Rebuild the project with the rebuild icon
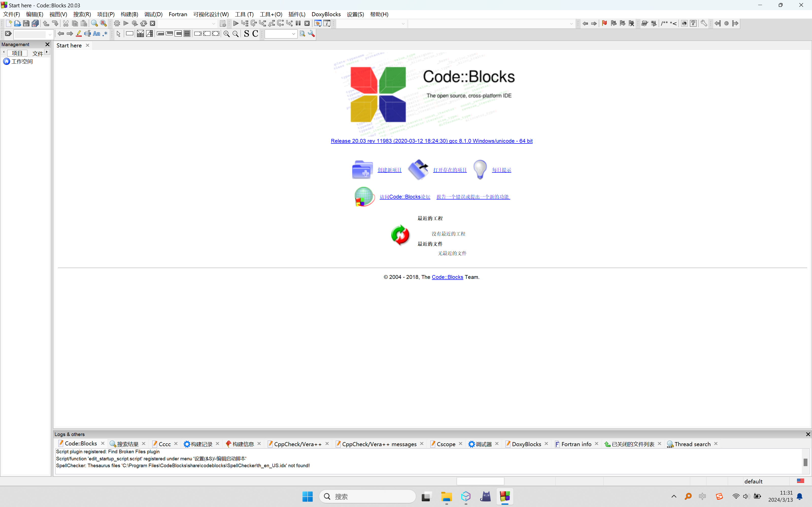Image resolution: width=812 pixels, height=507 pixels. click(144, 23)
